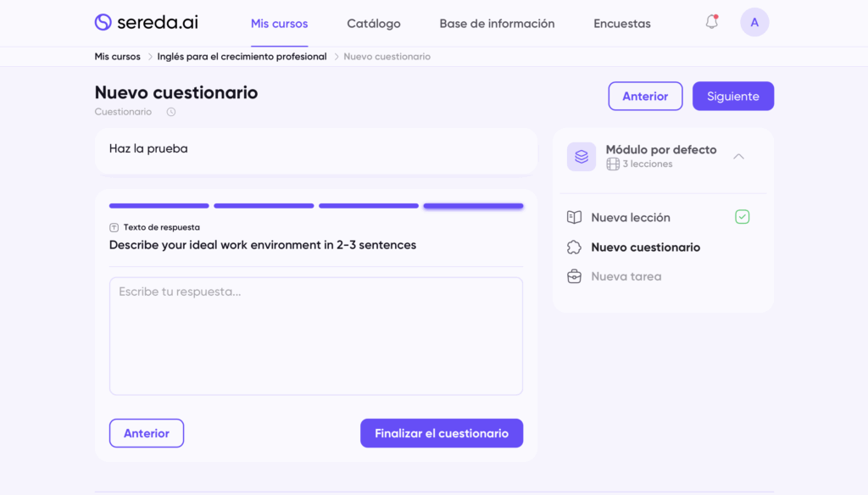
Task: Click the Anterior button below the answer box
Action: 147,433
